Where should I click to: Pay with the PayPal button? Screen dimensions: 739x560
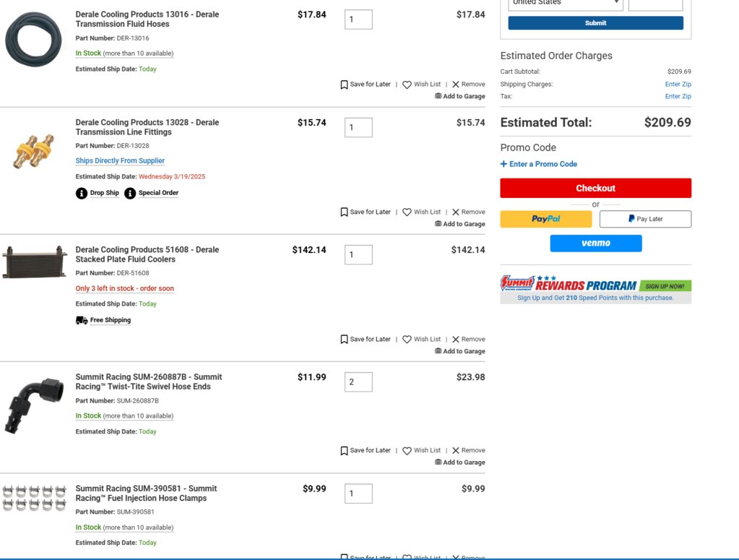(x=546, y=219)
